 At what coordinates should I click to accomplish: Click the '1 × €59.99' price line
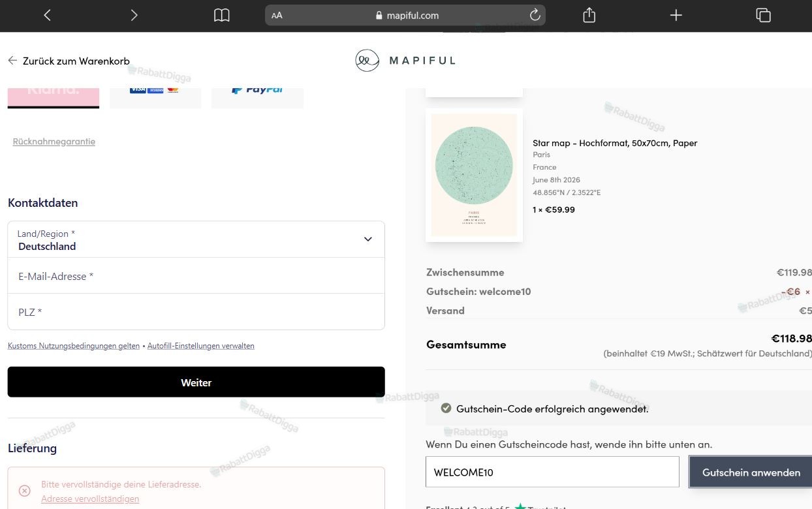point(554,209)
